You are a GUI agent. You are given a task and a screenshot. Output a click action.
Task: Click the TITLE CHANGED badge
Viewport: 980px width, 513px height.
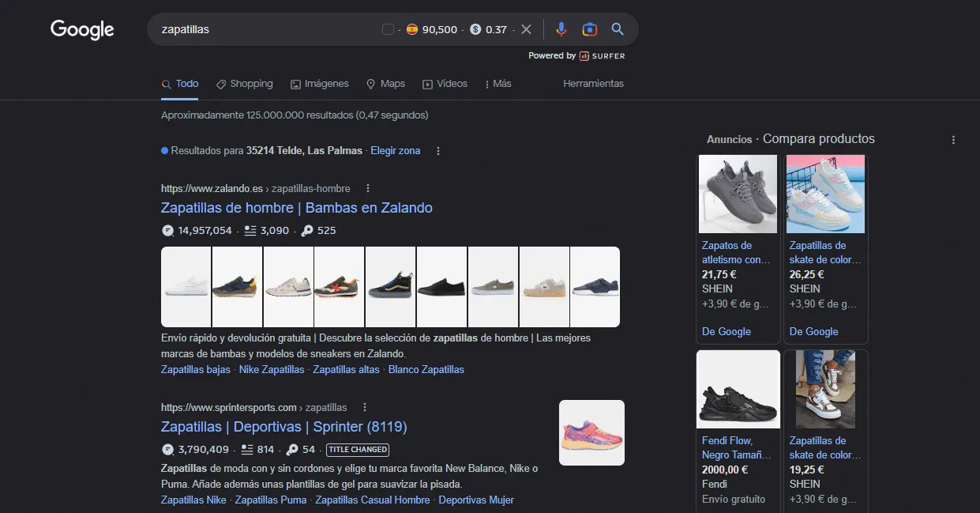point(358,450)
